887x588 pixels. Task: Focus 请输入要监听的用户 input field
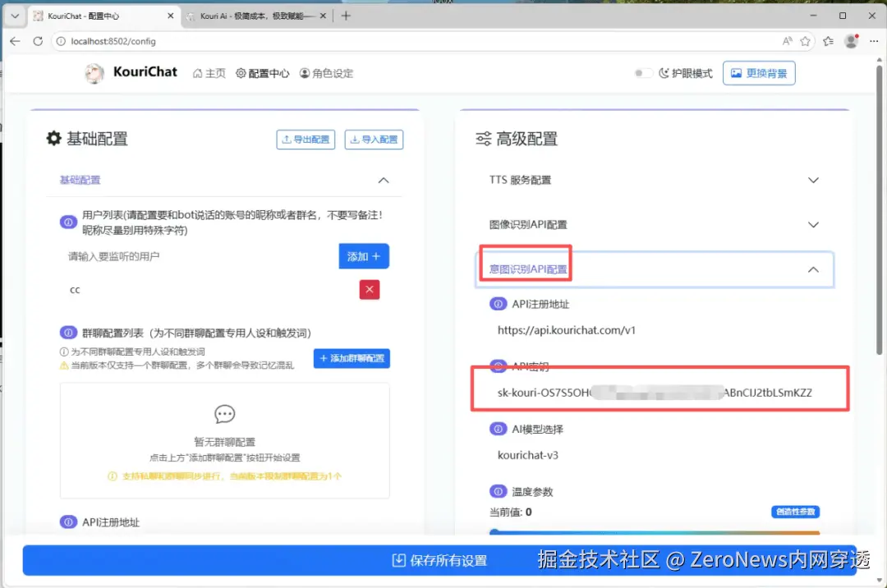[198, 257]
